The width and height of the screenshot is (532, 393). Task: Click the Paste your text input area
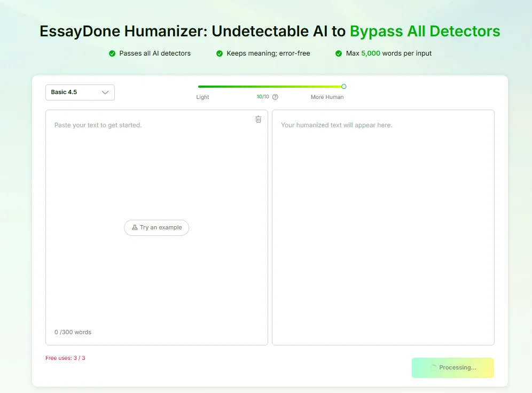157,227
